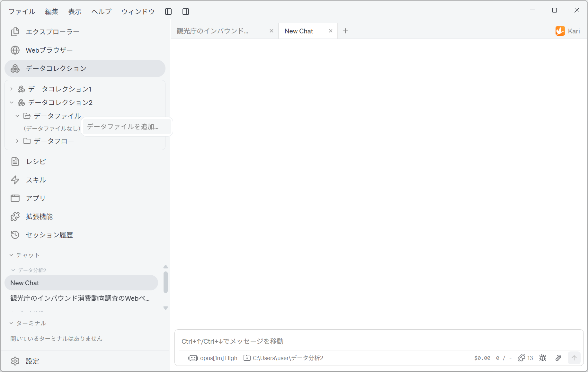Click the send arrow button
The height and width of the screenshot is (372, 588).
coord(574,358)
